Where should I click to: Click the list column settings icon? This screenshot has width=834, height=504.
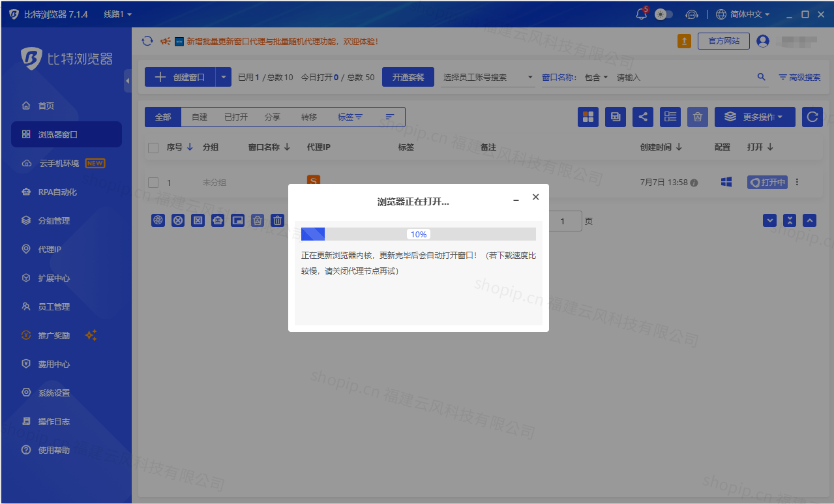point(670,117)
